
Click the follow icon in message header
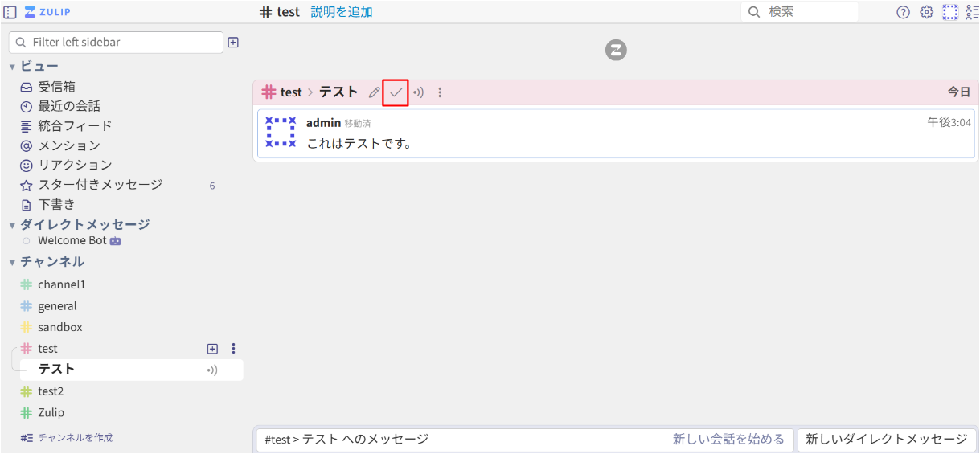coord(418,92)
